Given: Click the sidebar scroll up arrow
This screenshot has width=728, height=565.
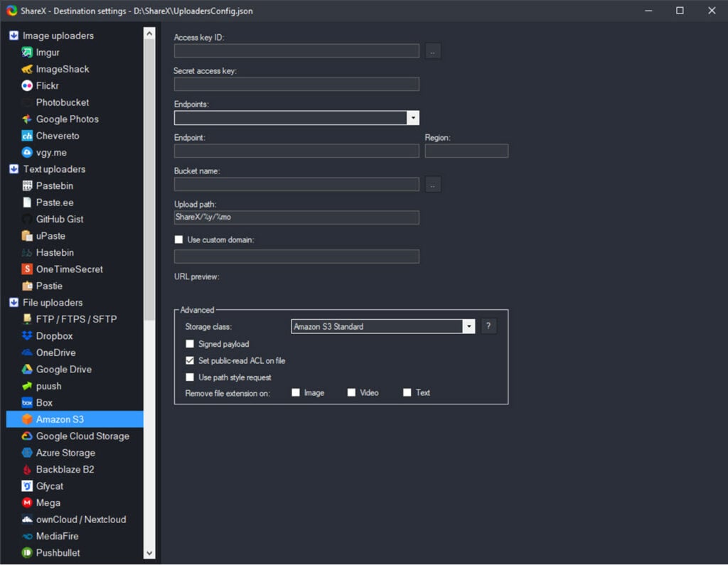Looking at the screenshot, I should [x=149, y=33].
